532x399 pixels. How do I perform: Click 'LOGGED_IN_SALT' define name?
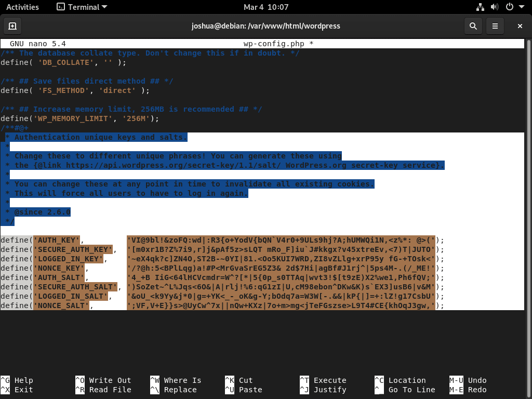pyautogui.click(x=70, y=296)
